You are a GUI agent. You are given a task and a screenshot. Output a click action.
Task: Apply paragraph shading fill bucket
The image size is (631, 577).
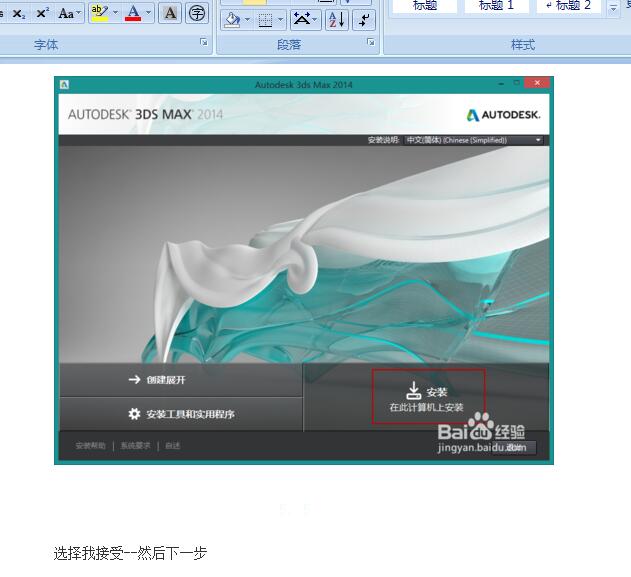pyautogui.click(x=231, y=19)
